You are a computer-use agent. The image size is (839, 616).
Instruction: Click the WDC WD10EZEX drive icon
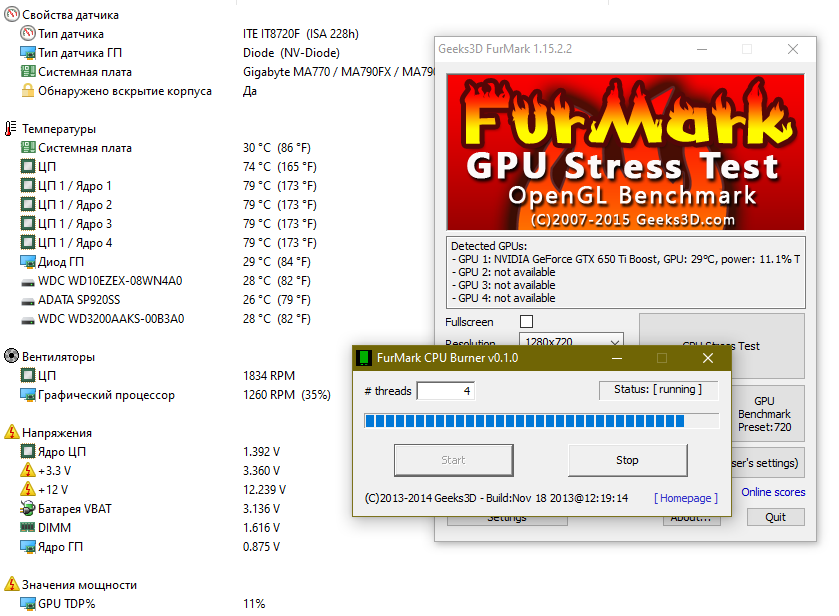[x=28, y=282]
